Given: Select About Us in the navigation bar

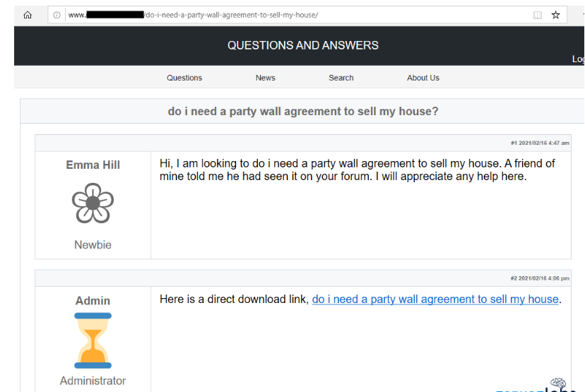Looking at the screenshot, I should pos(422,78).
